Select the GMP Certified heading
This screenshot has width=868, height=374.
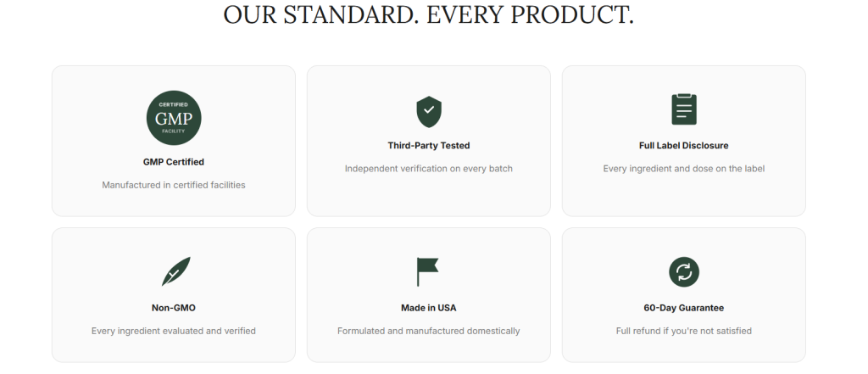tap(174, 161)
